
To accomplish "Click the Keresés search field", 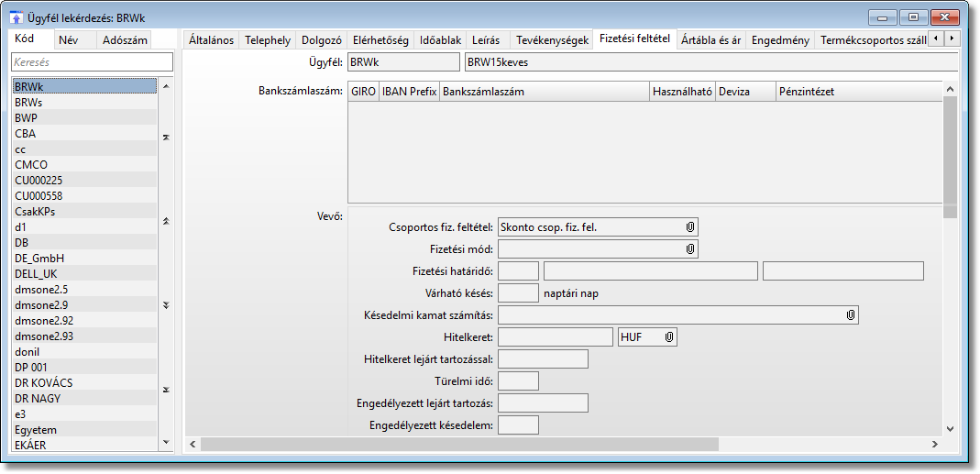I will click(93, 62).
